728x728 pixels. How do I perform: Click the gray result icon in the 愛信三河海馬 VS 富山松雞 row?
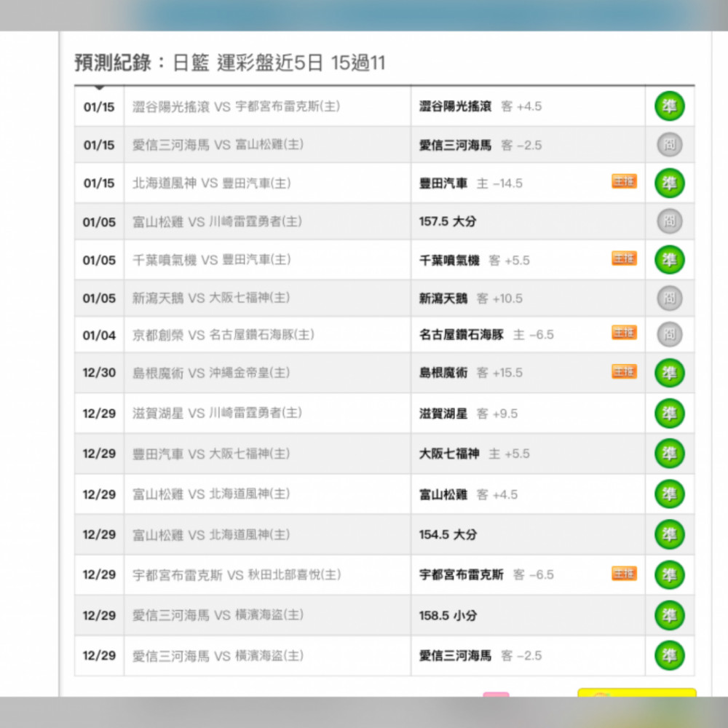click(x=670, y=144)
